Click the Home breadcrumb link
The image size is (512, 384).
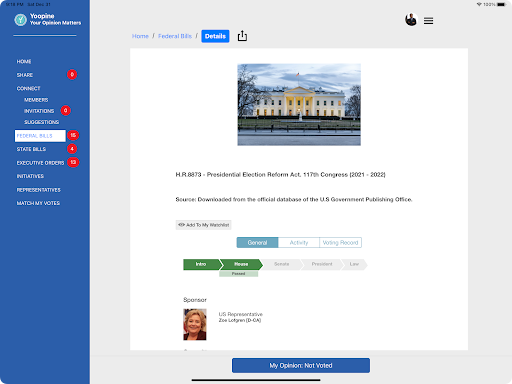click(x=140, y=36)
